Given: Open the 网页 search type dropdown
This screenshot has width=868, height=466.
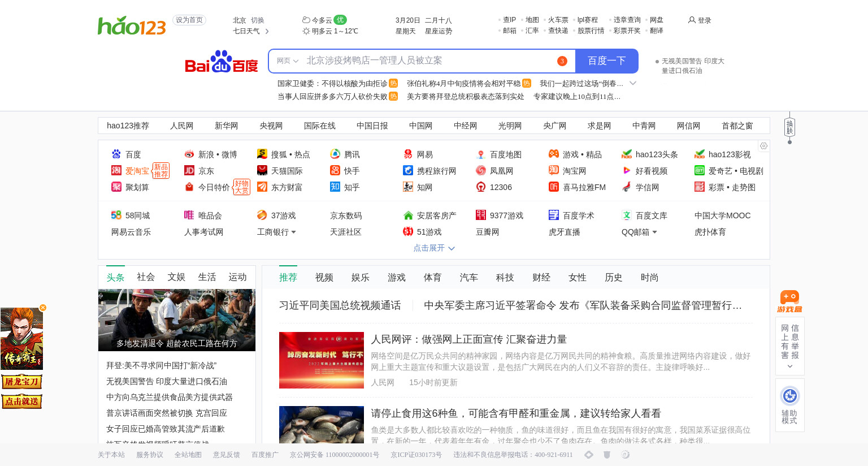Looking at the screenshot, I should click(x=288, y=61).
